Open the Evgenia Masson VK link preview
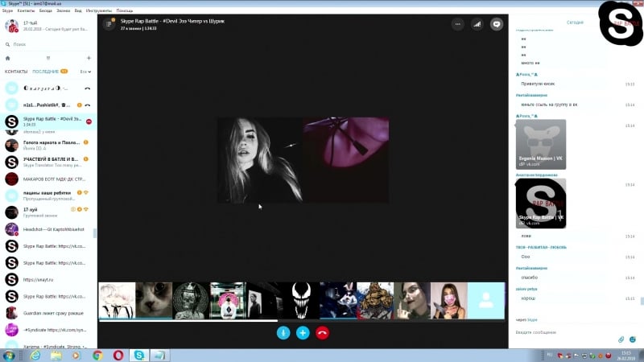Image resolution: width=644 pixels, height=362 pixels. [x=540, y=145]
